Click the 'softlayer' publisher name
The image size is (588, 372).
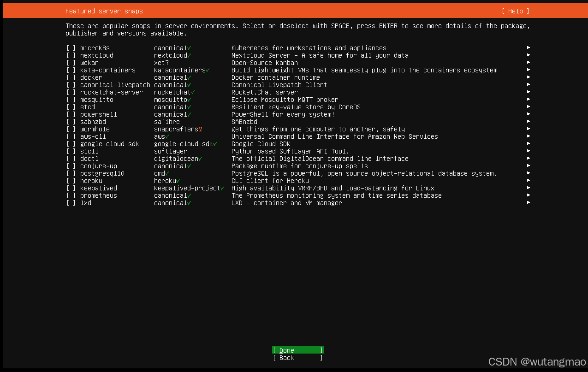pyautogui.click(x=171, y=151)
